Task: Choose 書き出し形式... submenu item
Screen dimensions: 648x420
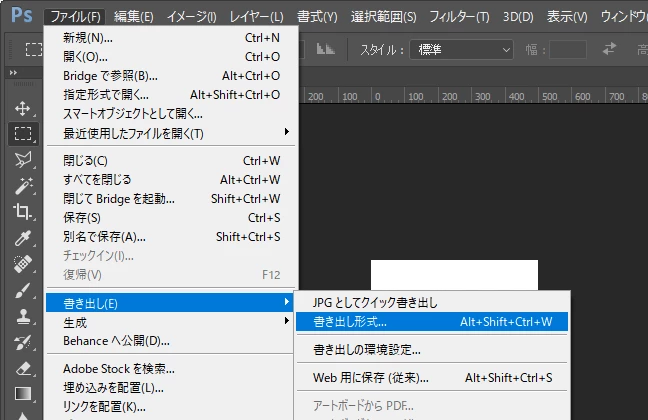Action: (432, 322)
